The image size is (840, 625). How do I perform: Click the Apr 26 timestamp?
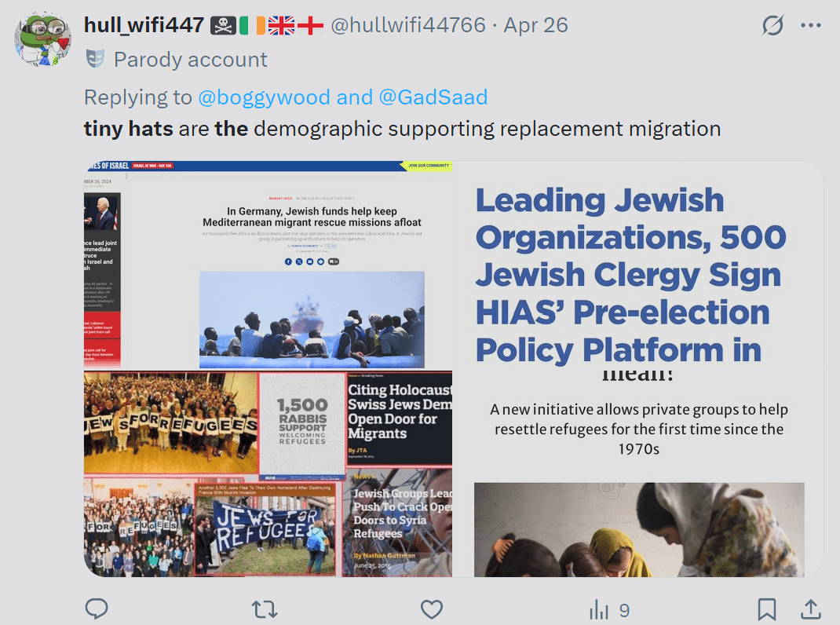pos(535,25)
